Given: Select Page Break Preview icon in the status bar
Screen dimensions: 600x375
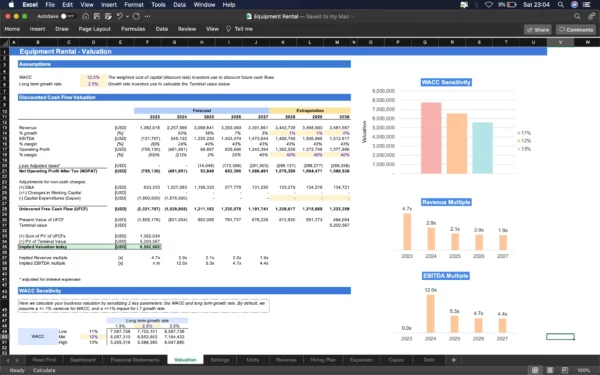Looking at the screenshot, I should (564, 370).
